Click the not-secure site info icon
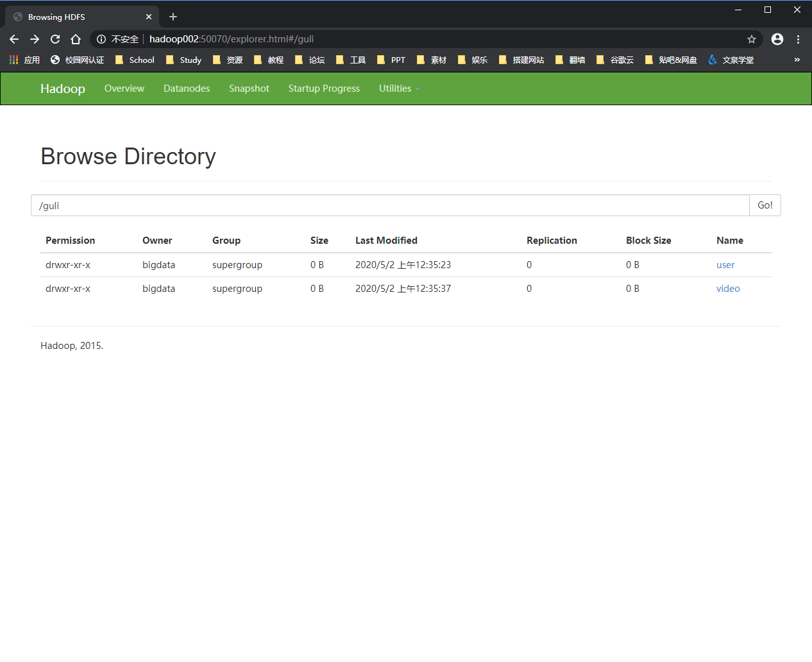Viewport: 812px width, 662px height. pos(101,39)
